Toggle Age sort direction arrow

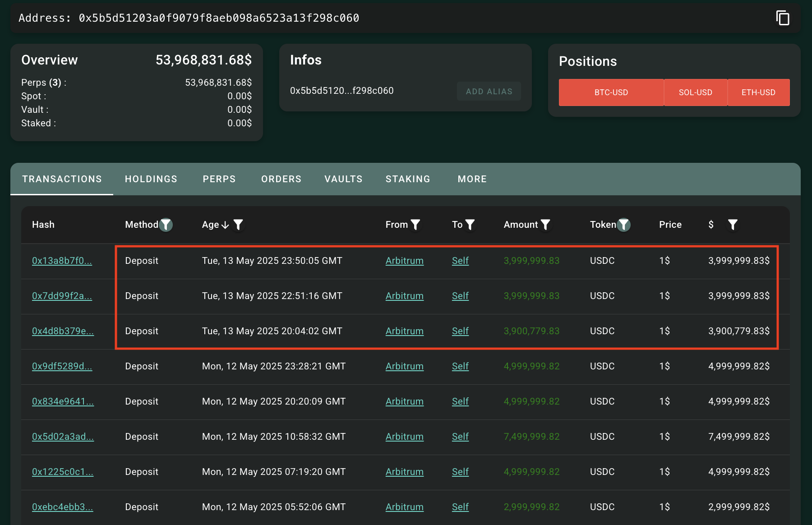click(225, 225)
